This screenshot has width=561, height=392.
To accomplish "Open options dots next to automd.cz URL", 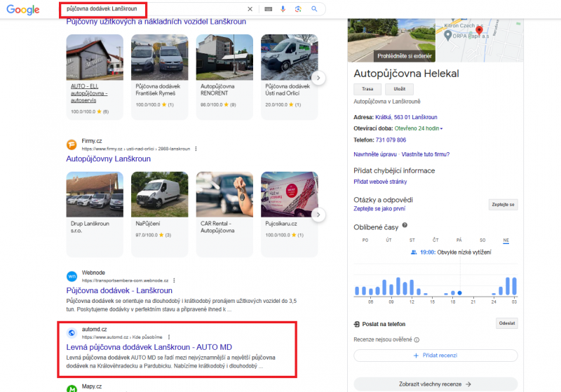I will click(x=169, y=337).
